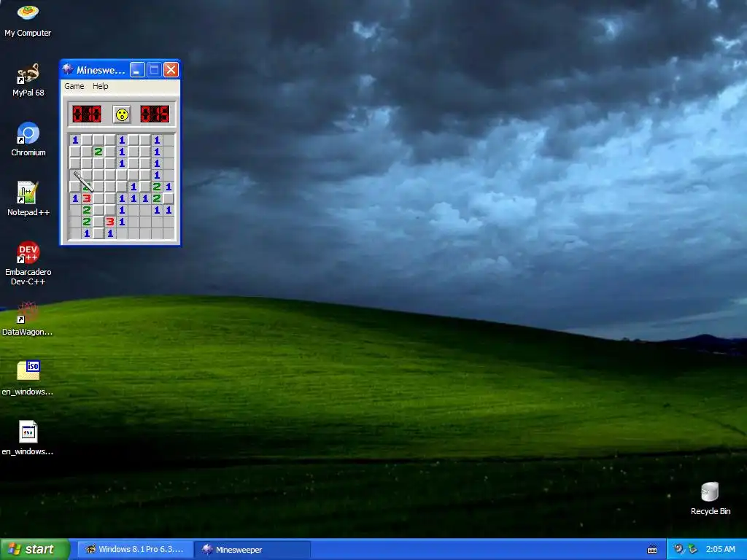
Task: Click the keyboard icon in the taskbar
Action: [x=652, y=550]
